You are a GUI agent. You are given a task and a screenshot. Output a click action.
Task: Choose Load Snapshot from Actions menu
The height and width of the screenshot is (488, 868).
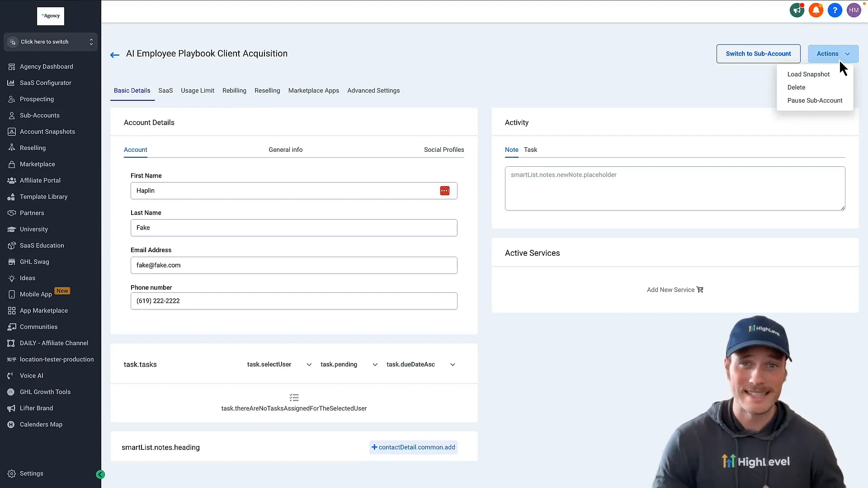tap(808, 74)
